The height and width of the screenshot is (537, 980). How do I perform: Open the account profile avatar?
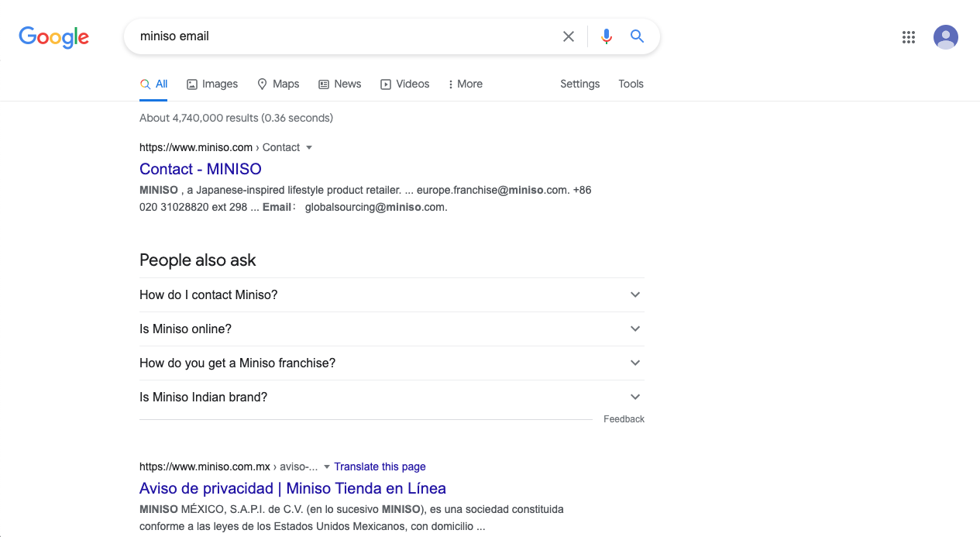[x=945, y=37]
